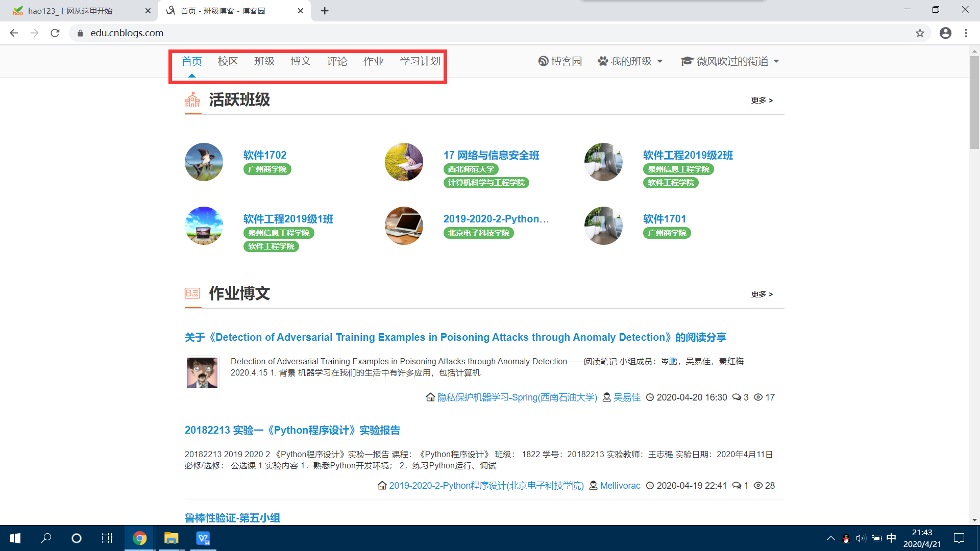This screenshot has width=980, height=551.
Task: Open Chrome profile account icon
Action: (945, 33)
